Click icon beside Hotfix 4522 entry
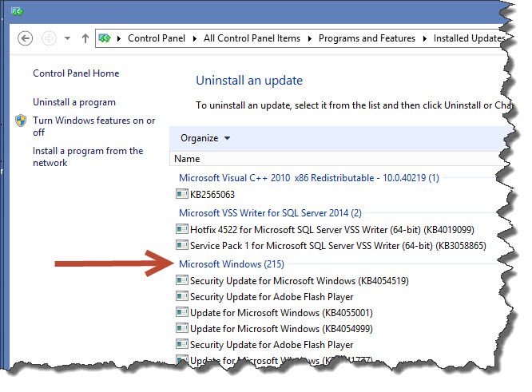 tap(182, 229)
